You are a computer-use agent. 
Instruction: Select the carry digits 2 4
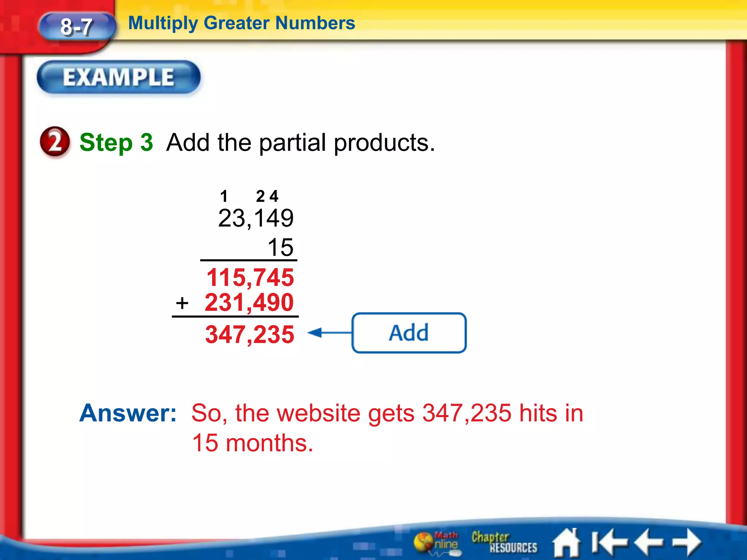(x=267, y=196)
